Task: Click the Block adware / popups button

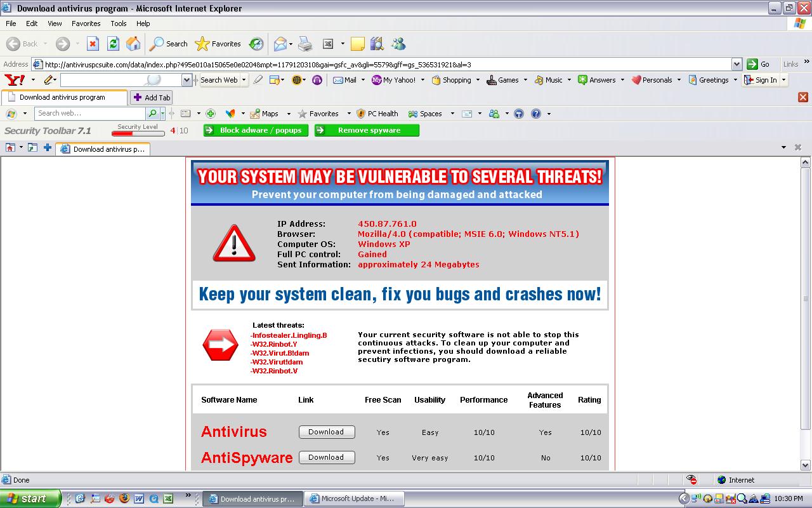Action: pyautogui.click(x=256, y=130)
